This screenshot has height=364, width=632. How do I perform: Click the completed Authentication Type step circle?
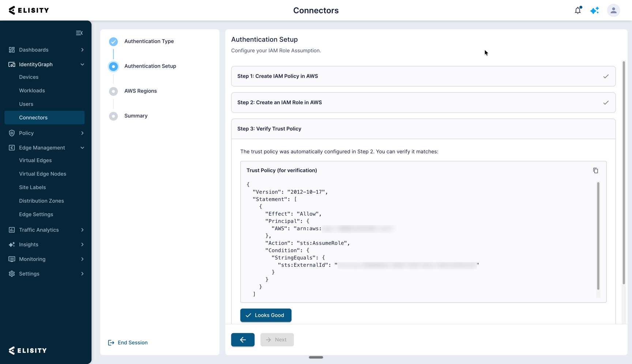pos(113,41)
